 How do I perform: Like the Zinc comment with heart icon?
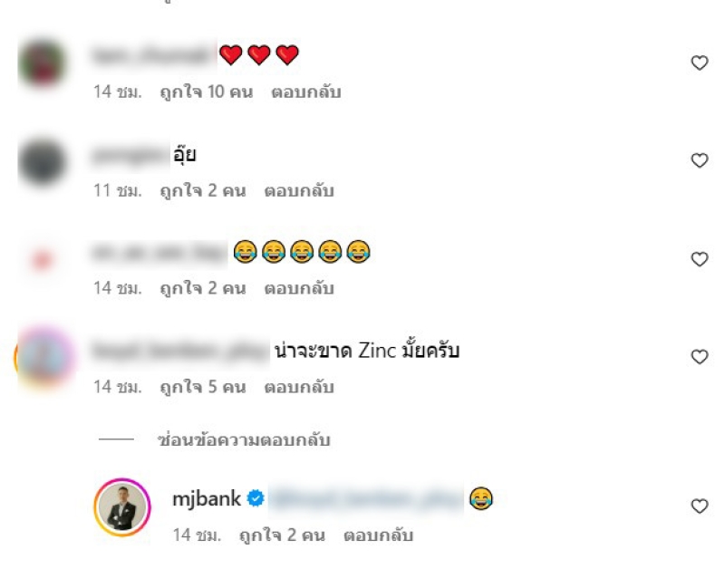[x=699, y=357]
